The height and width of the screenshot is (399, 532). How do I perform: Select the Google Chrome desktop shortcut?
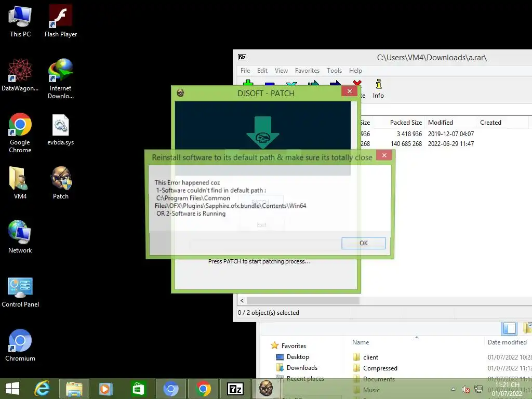pyautogui.click(x=20, y=132)
